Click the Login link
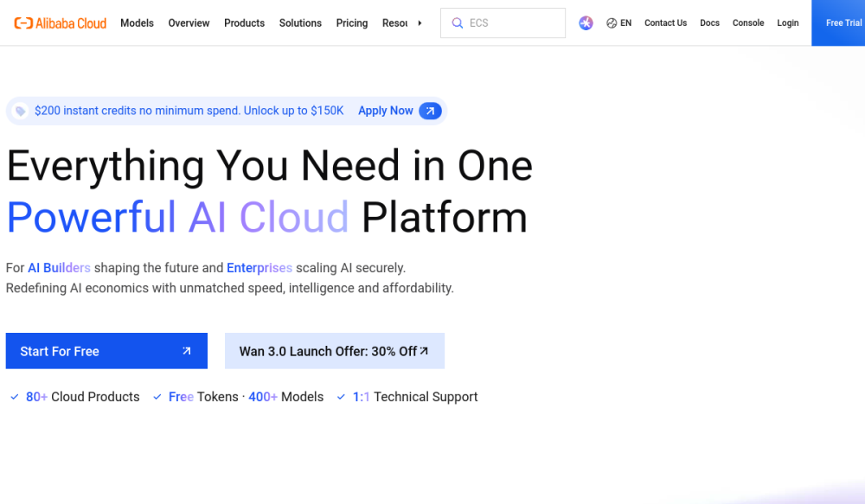Image resolution: width=865 pixels, height=504 pixels. point(788,23)
